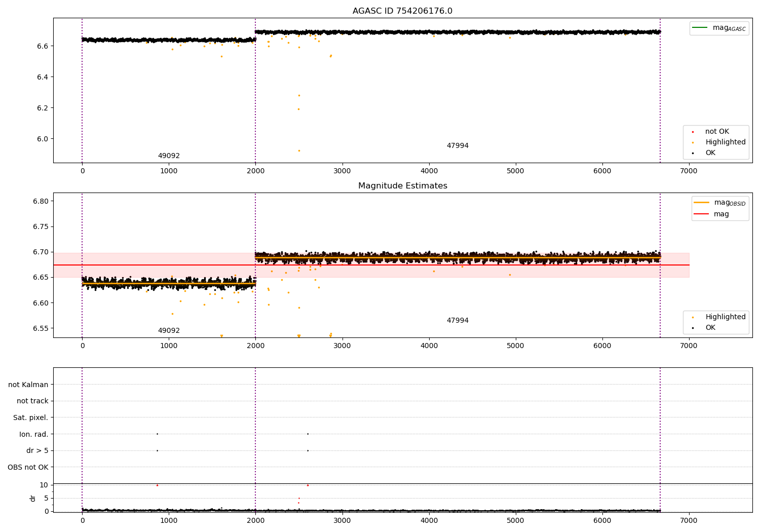Click the 6.65 y-axis tick label

coord(41,277)
